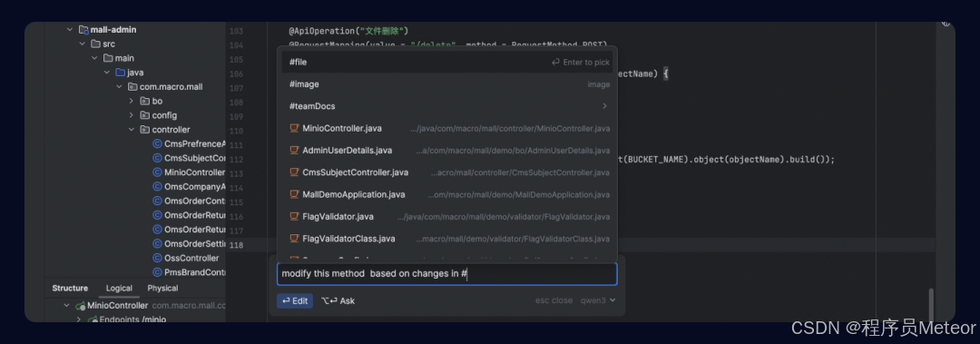980x344 pixels.
Task: Select the java source folder icon
Action: 121,73
